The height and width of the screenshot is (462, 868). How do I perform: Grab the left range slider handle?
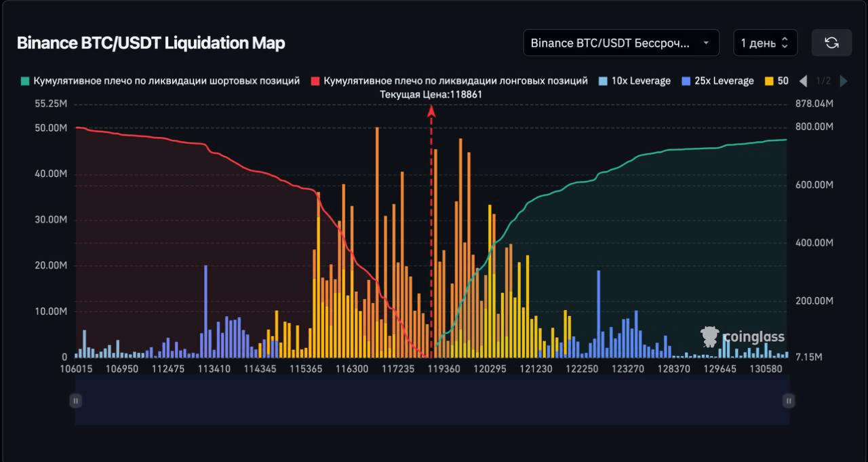coord(75,401)
